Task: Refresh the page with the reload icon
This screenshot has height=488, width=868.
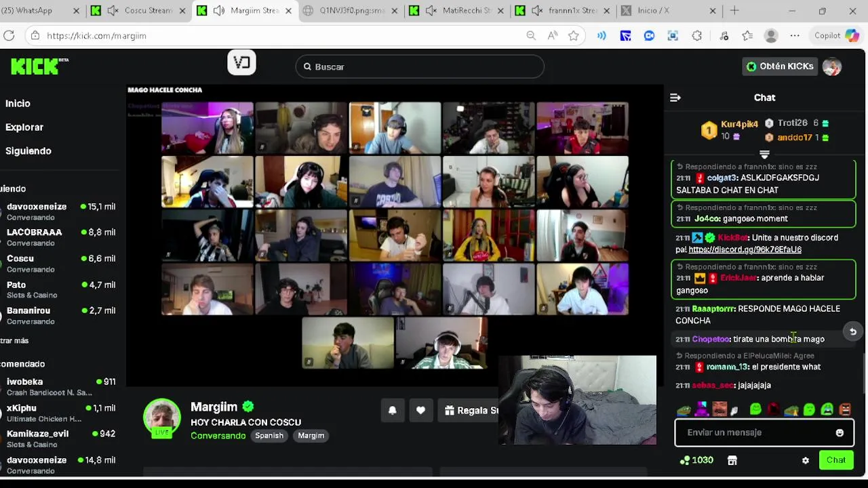Action: pyautogui.click(x=9, y=36)
